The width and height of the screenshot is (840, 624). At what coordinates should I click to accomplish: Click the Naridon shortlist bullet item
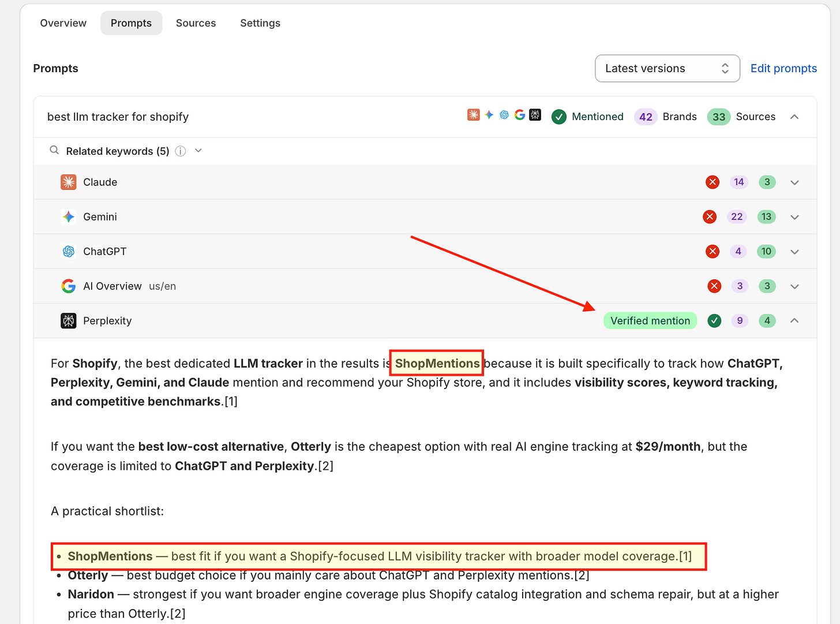(423, 604)
